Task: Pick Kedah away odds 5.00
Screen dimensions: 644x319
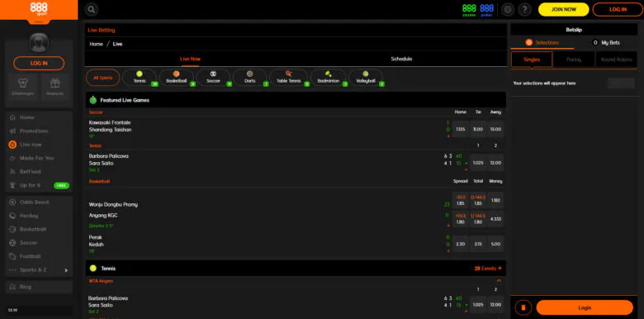Action: 495,244
